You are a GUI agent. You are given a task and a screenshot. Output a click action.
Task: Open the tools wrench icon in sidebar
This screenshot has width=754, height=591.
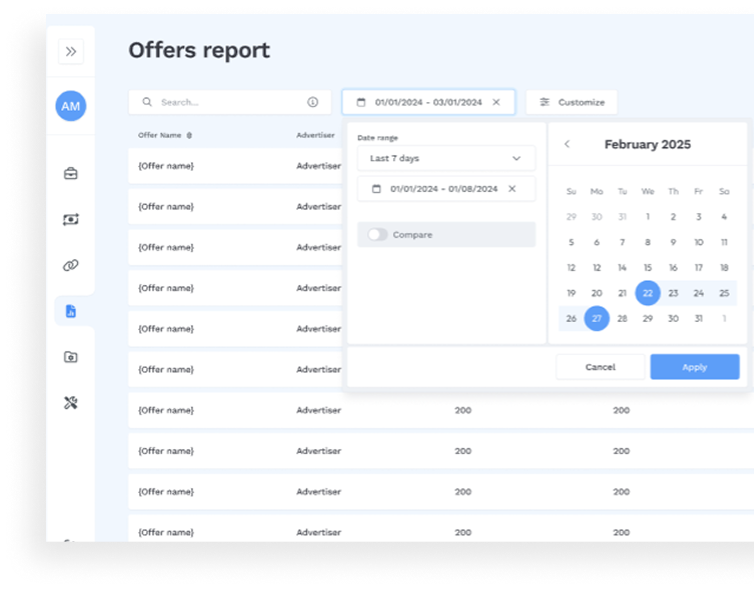tap(71, 403)
